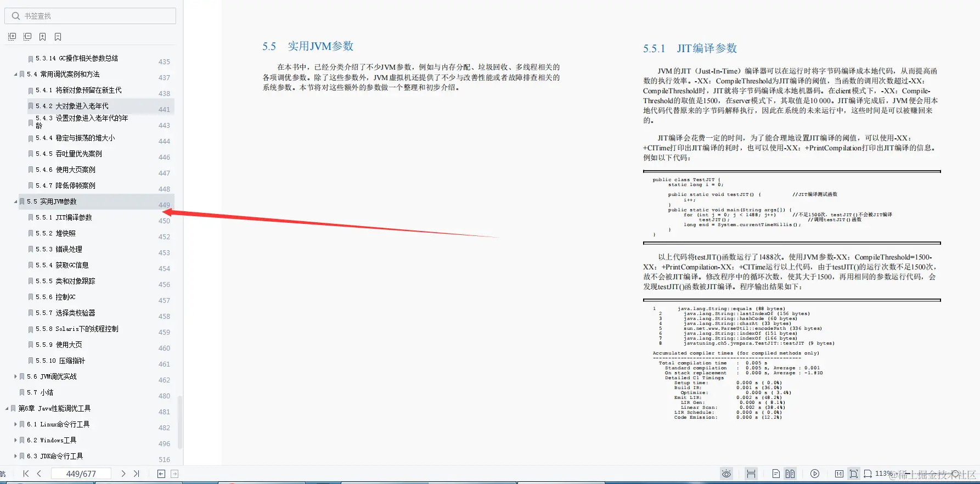Viewport: 980px width, 484px height.
Task: Open bookmark 5.5.9 使用大页
Action: coord(59,345)
